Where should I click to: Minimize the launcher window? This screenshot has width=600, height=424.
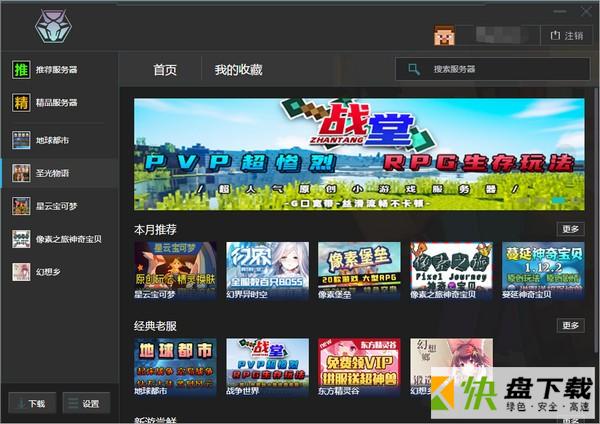560,11
